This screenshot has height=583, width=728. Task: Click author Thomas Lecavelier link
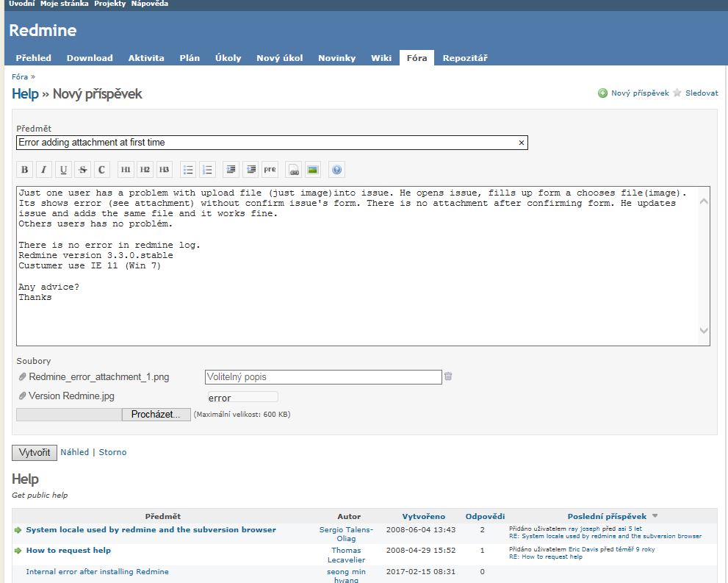click(x=346, y=554)
